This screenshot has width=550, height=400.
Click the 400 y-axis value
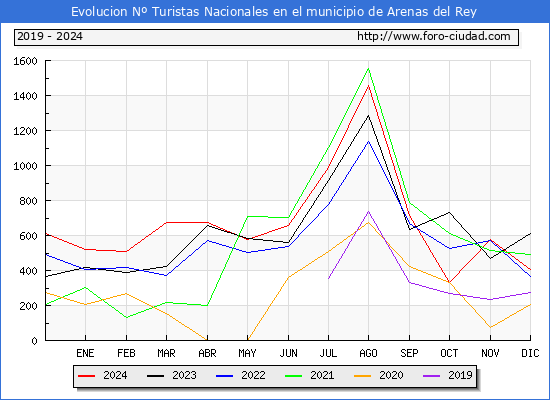click(x=28, y=271)
